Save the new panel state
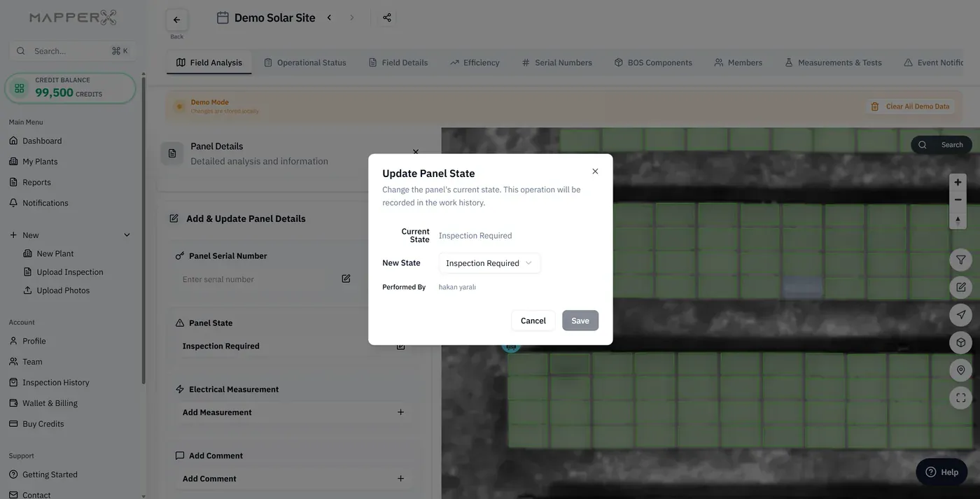Viewport: 980px width, 499px height. (580, 321)
